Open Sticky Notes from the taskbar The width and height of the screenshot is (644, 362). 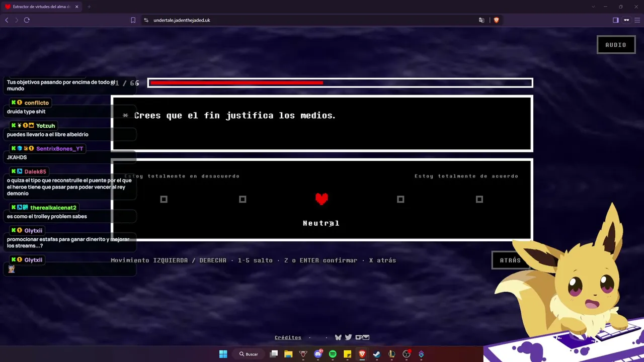point(347,354)
